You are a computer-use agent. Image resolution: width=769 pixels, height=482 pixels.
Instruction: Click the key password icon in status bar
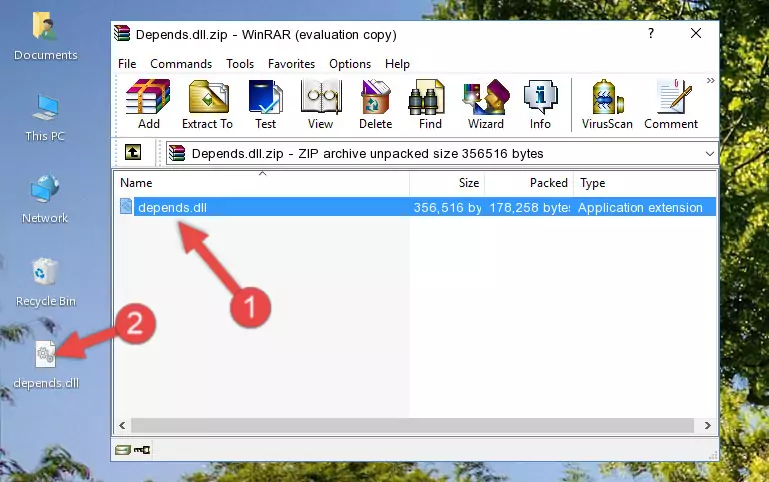(142, 449)
